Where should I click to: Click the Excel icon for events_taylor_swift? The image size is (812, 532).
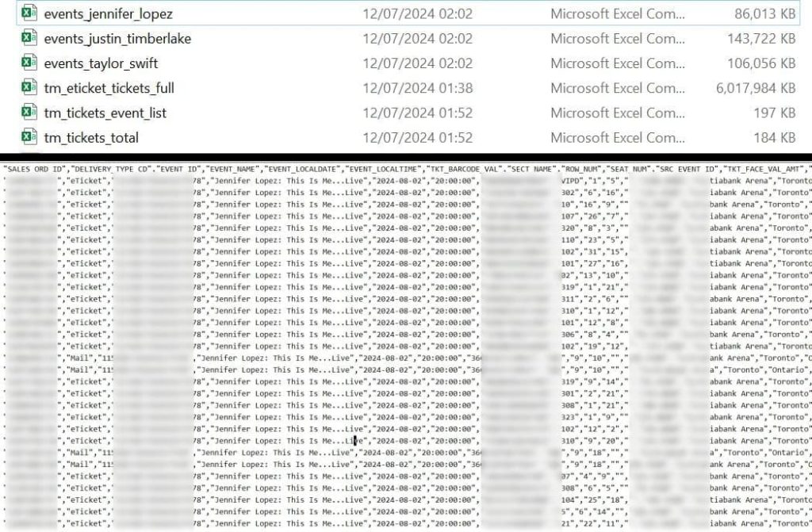[x=29, y=63]
